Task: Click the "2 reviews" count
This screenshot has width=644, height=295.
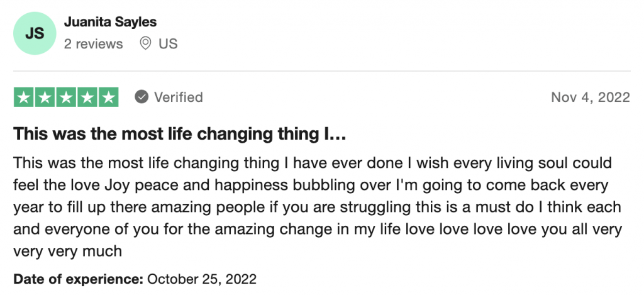Action: [93, 44]
